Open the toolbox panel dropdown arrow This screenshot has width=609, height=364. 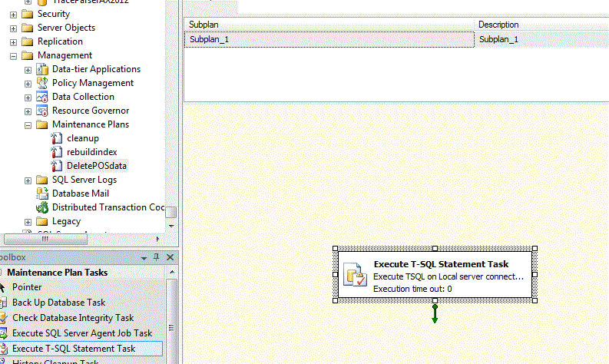[144, 257]
